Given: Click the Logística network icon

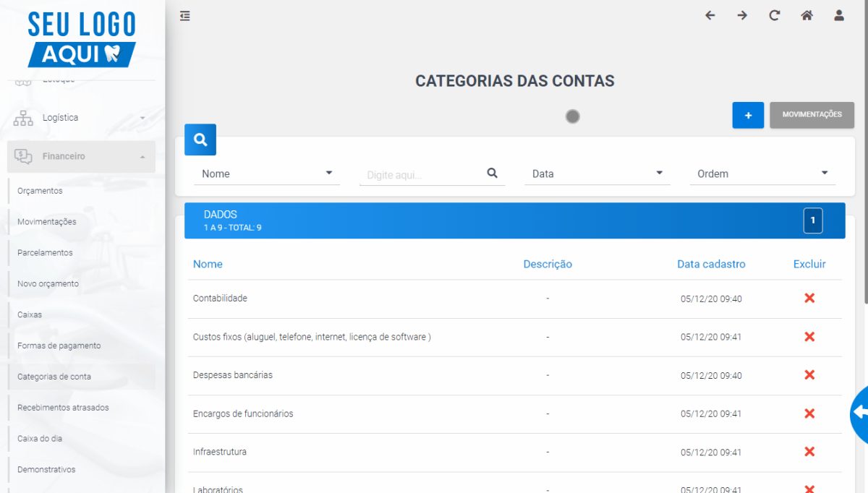Looking at the screenshot, I should pyautogui.click(x=23, y=118).
